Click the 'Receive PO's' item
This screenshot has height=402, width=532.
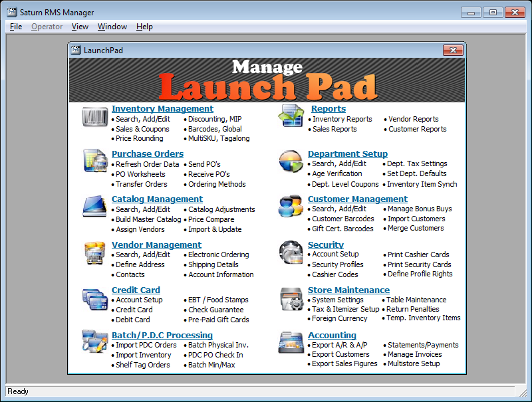coord(209,174)
